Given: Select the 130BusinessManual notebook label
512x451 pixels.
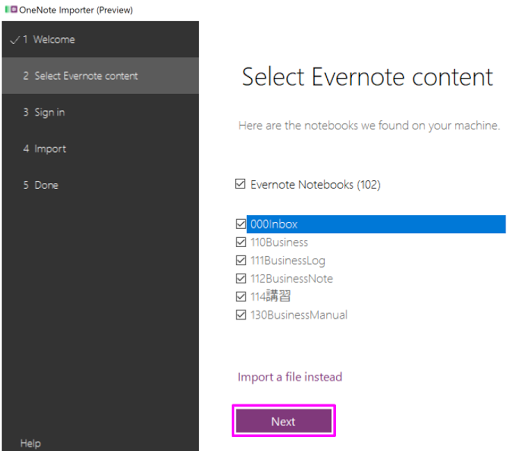Looking at the screenshot, I should pyautogui.click(x=299, y=315).
